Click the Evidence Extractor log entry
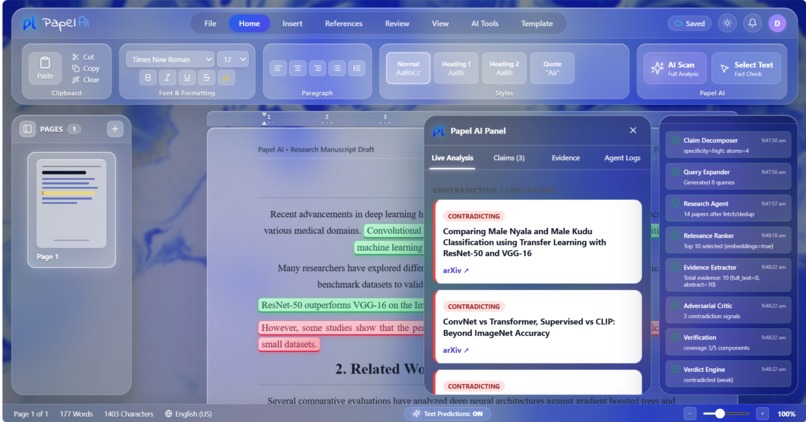 pyautogui.click(x=728, y=274)
